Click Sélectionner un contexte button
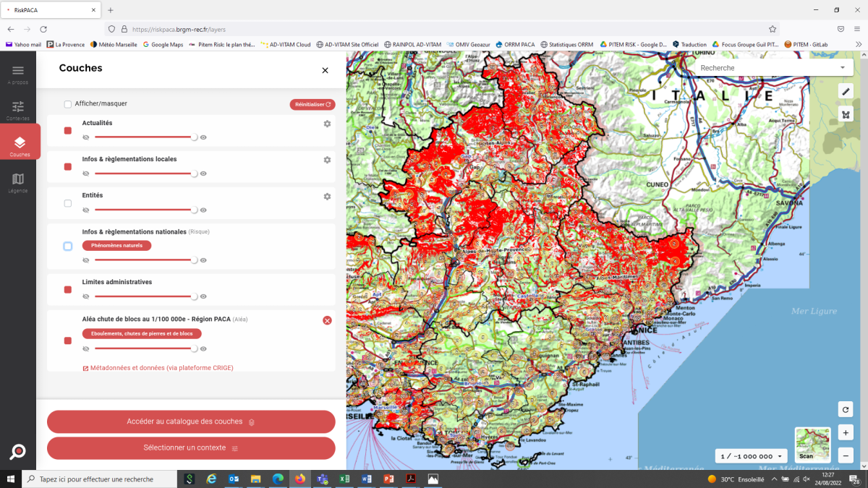The image size is (868, 488). [191, 448]
